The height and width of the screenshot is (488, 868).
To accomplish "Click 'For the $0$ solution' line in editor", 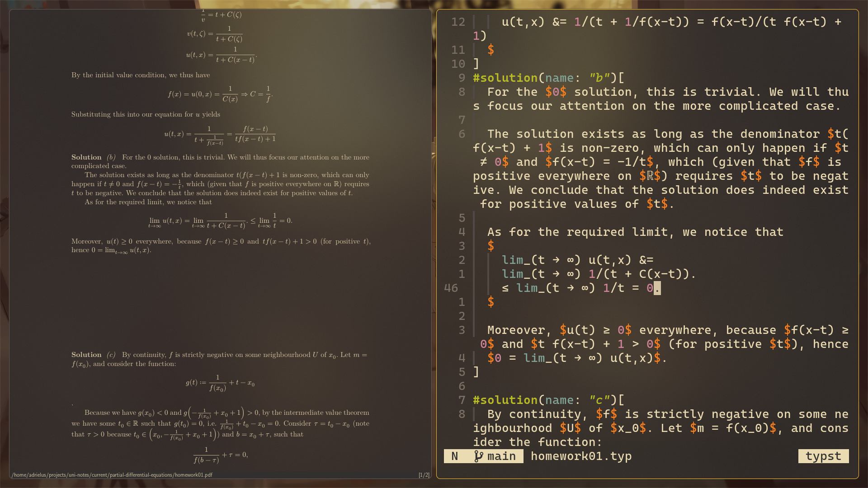I will coord(660,99).
